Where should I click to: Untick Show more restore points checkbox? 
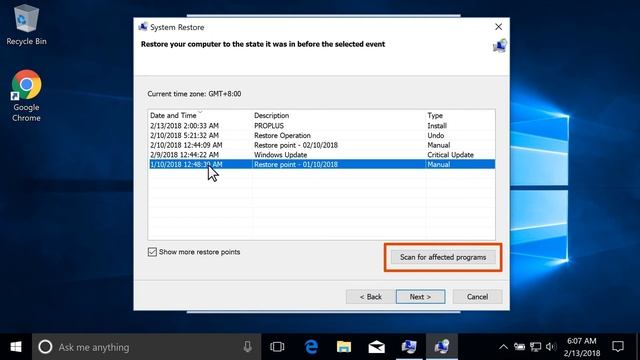point(152,252)
